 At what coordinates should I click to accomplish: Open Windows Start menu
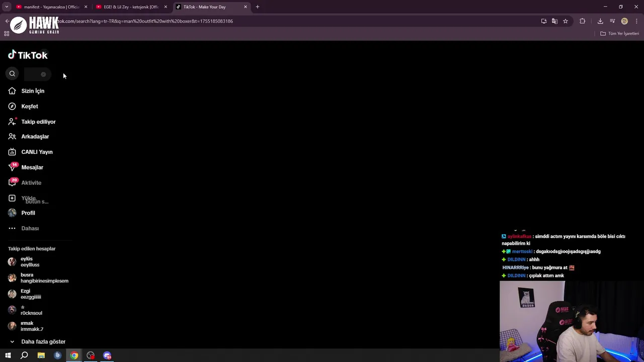click(x=8, y=355)
